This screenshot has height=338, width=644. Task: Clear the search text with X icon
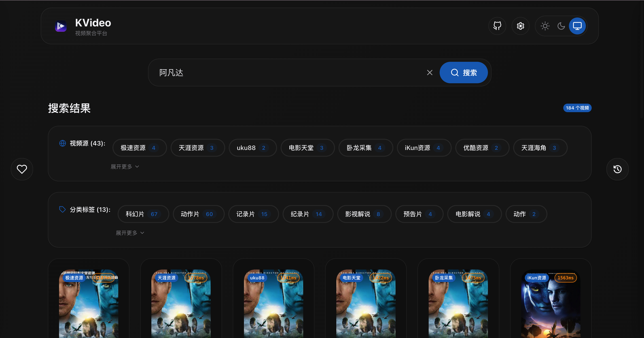tap(430, 73)
